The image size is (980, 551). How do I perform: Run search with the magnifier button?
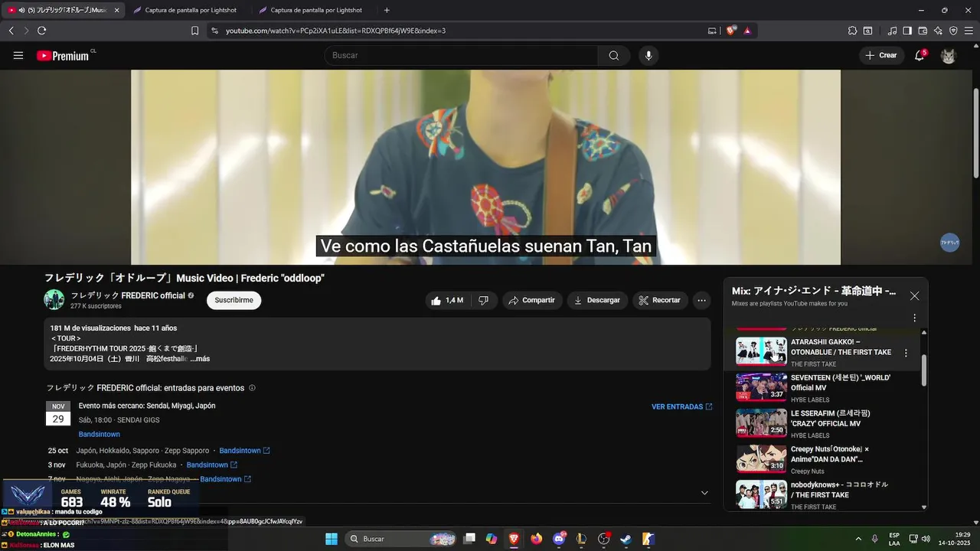pyautogui.click(x=614, y=55)
